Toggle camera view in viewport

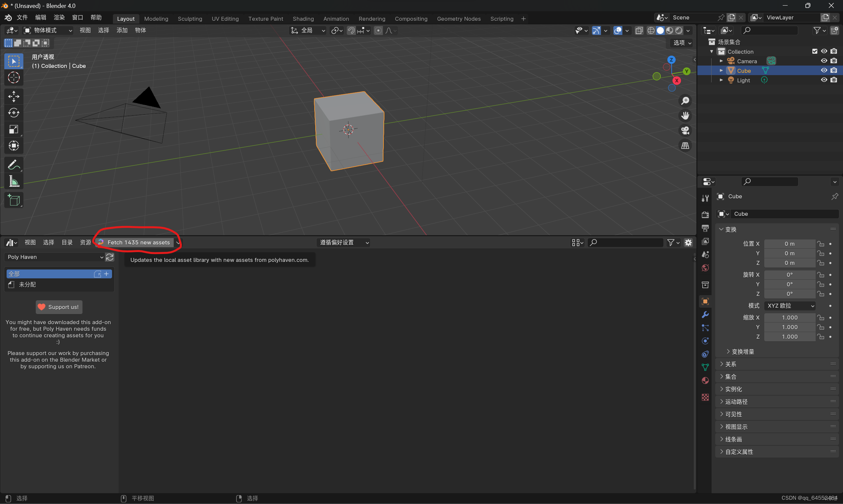click(x=685, y=131)
